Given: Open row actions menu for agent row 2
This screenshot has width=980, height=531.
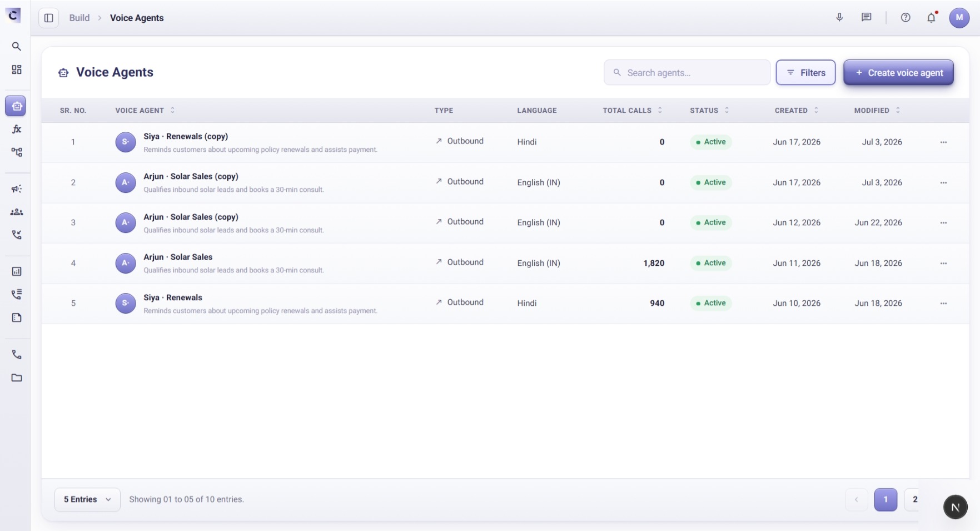Looking at the screenshot, I should [943, 183].
